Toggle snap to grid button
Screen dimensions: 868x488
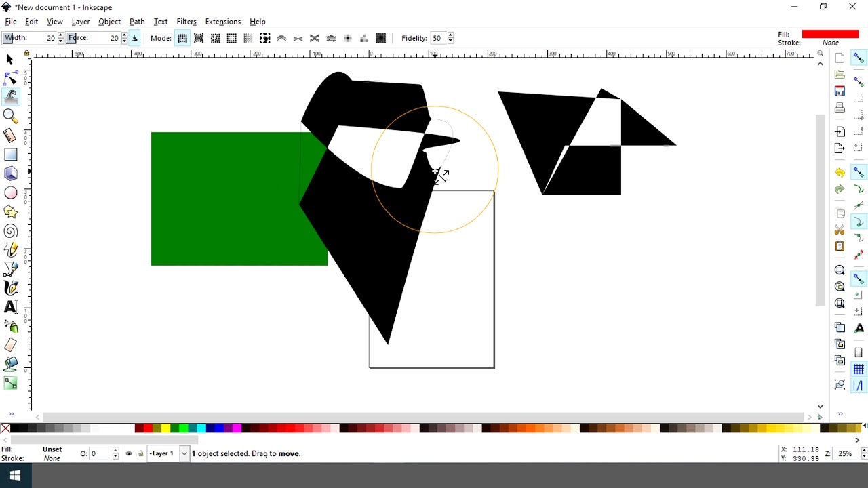tap(859, 369)
